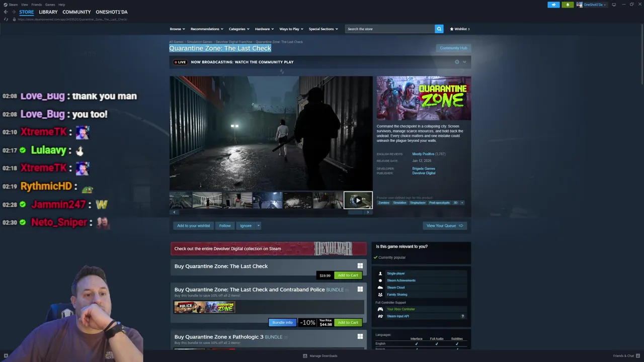644x362 pixels.
Task: Follow this game
Action: pyautogui.click(x=225, y=226)
